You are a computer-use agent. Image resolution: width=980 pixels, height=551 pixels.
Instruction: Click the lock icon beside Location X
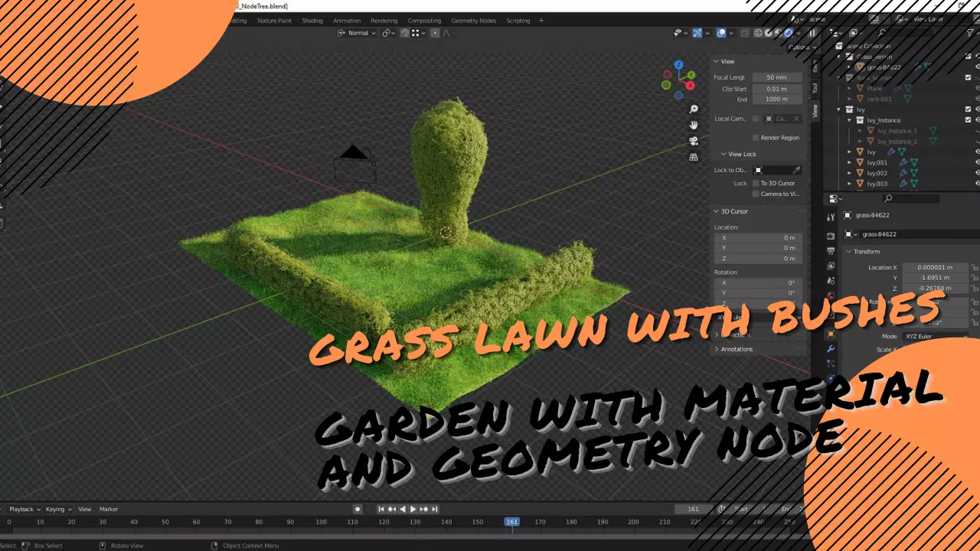click(975, 267)
